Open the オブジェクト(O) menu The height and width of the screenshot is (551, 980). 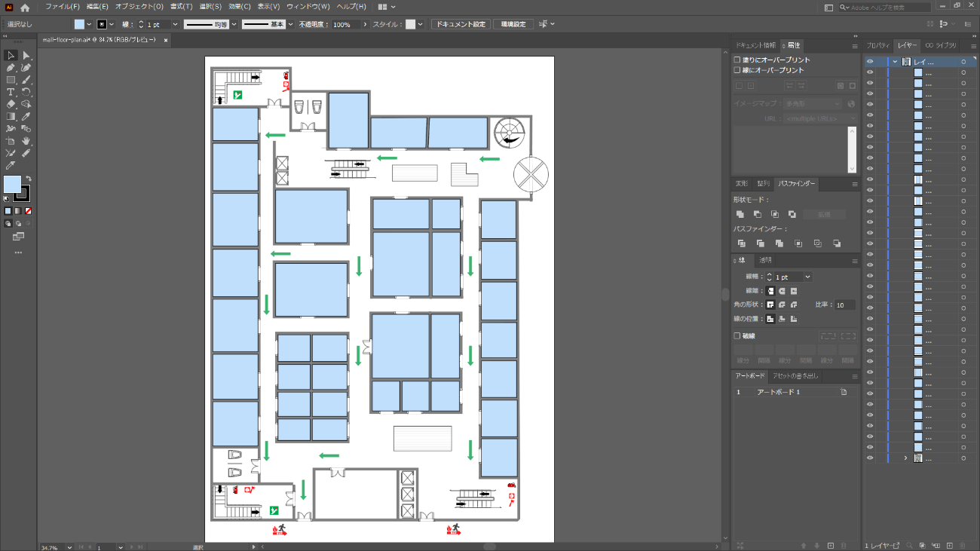139,7
